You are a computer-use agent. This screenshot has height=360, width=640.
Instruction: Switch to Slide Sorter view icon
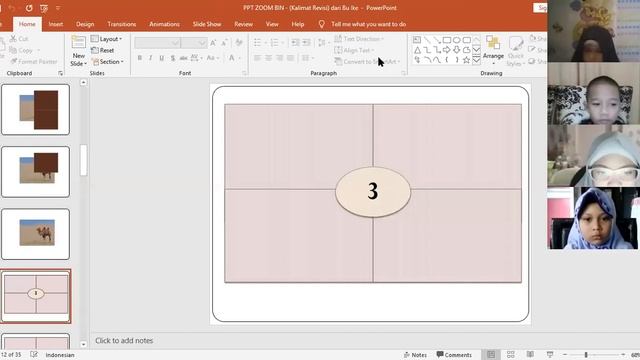(510, 355)
